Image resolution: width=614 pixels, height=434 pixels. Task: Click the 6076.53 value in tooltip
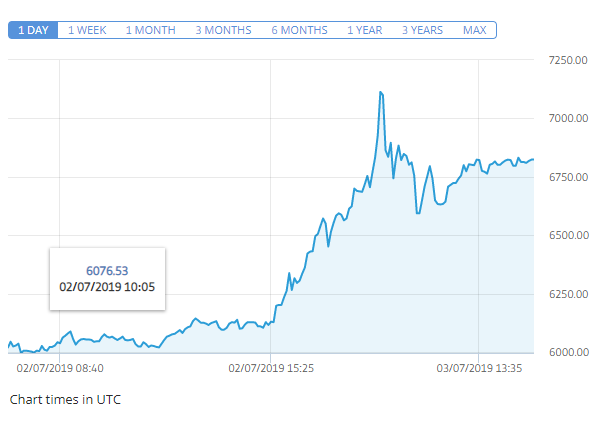[x=107, y=270]
